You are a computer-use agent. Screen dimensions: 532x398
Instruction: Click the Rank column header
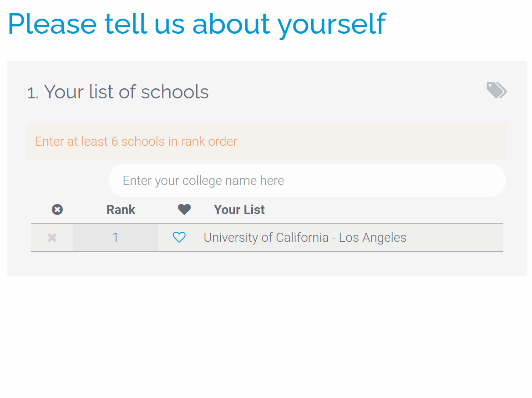click(121, 209)
